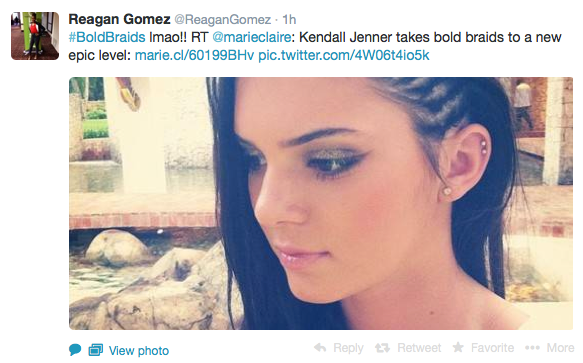Image resolution: width=583 pixels, height=363 pixels.
Task: Click the Retweet text label
Action: pos(419,348)
